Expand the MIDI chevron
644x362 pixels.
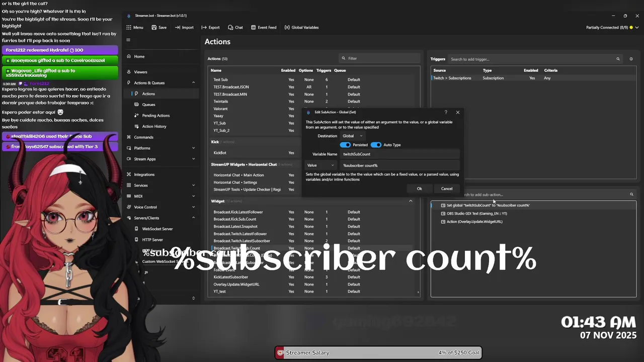(193, 196)
